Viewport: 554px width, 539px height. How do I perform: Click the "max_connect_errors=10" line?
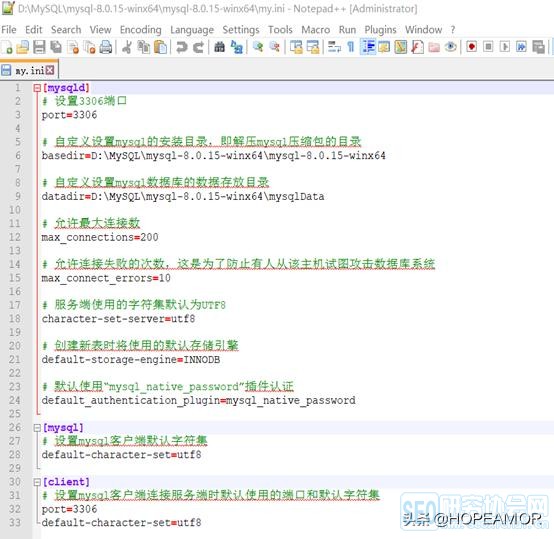106,278
